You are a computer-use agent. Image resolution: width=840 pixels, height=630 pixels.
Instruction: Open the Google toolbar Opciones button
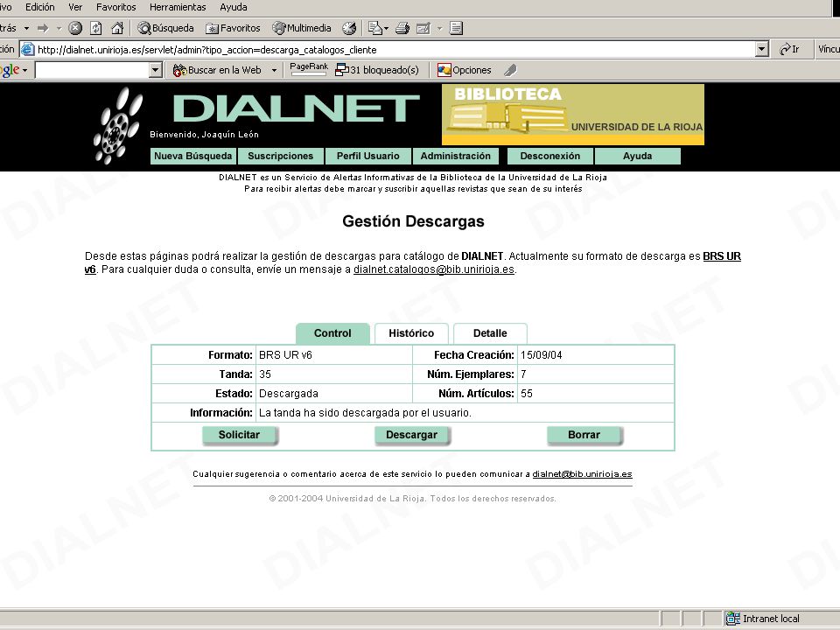(464, 70)
